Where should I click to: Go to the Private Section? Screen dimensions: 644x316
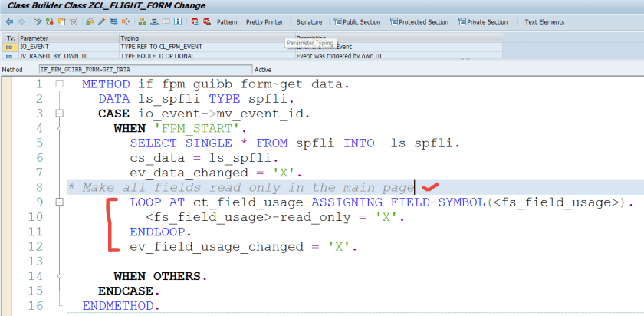tap(483, 22)
